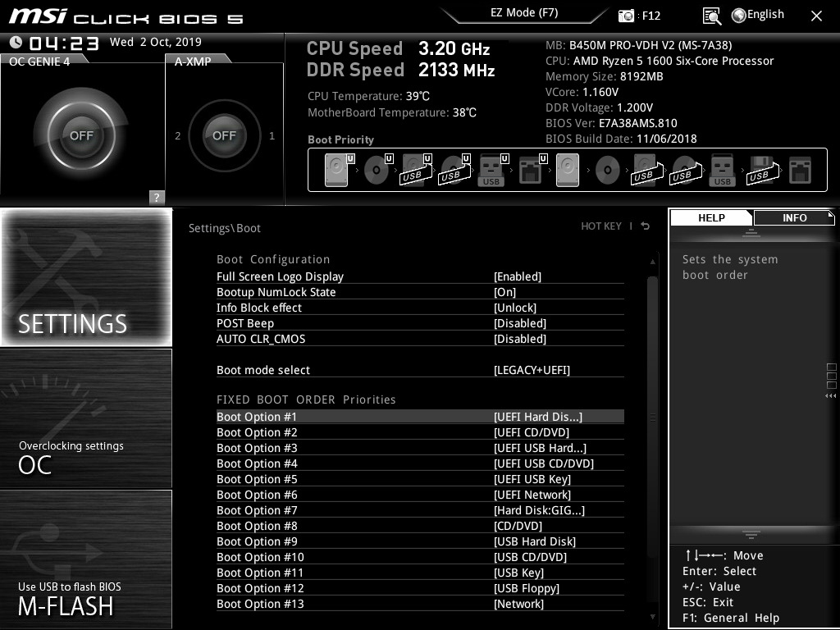This screenshot has height=630, width=840.
Task: Open the question mark help for OC Genie
Action: [x=157, y=197]
